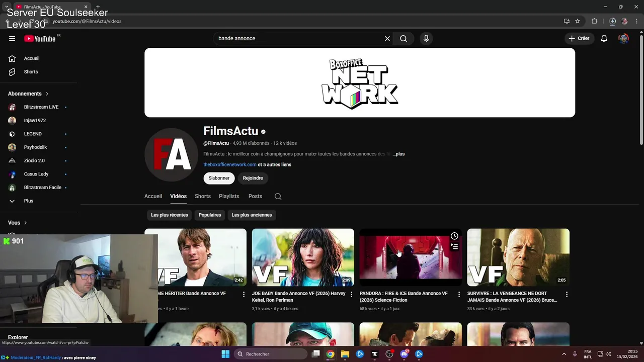644x362 pixels.
Task: Open theboxofficenetwork.com link
Action: pos(230,165)
